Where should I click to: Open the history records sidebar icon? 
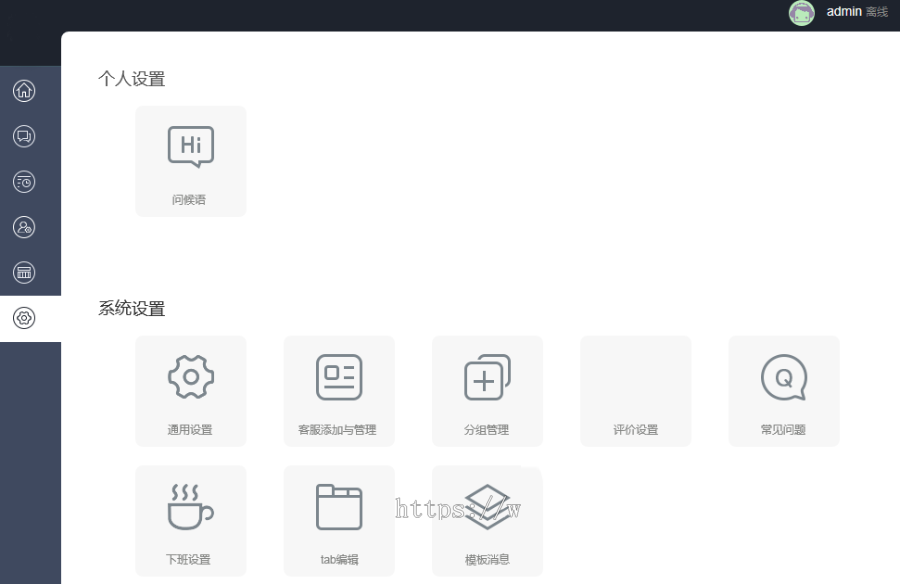tap(24, 181)
